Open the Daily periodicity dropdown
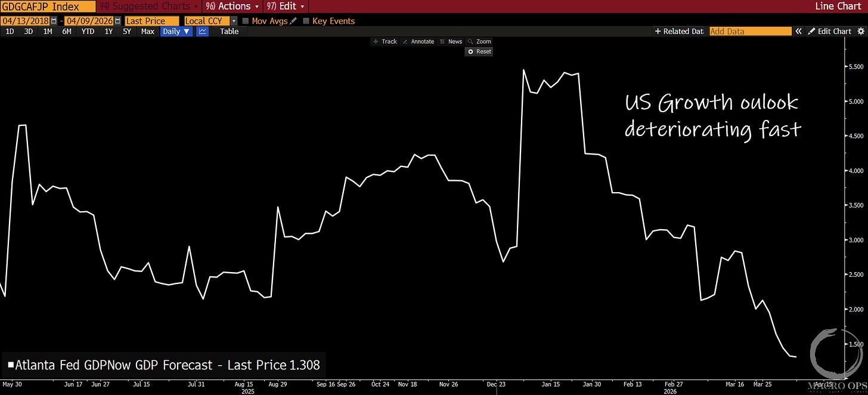Viewport: 868px width, 395px height. click(176, 31)
